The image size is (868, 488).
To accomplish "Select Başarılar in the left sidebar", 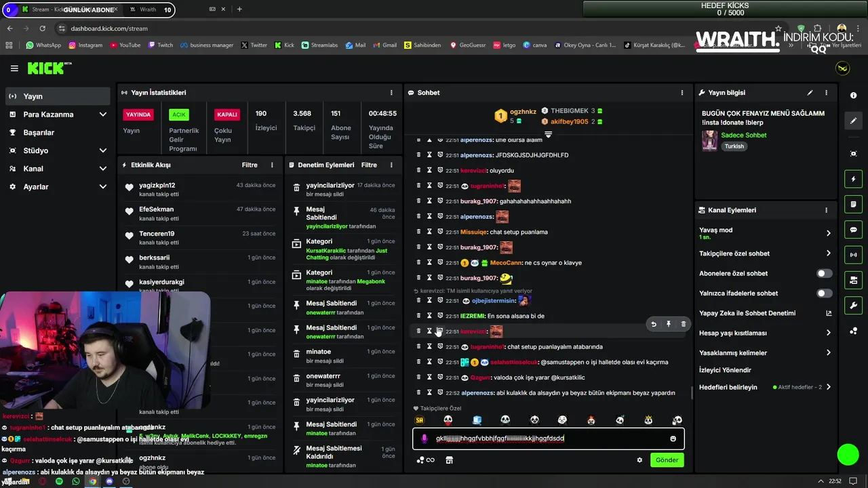I will click(x=58, y=132).
